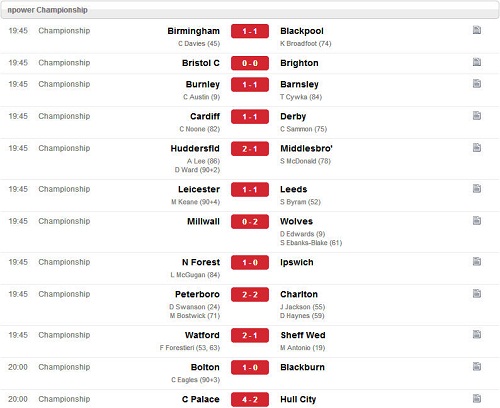Open the Charlton team link
This screenshot has width=500, height=408.
tap(299, 294)
